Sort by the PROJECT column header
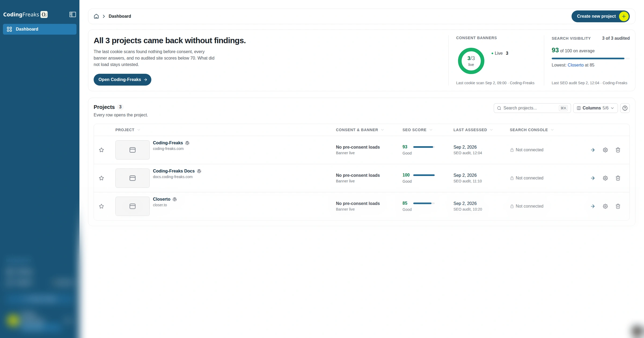644x338 pixels. pyautogui.click(x=127, y=130)
